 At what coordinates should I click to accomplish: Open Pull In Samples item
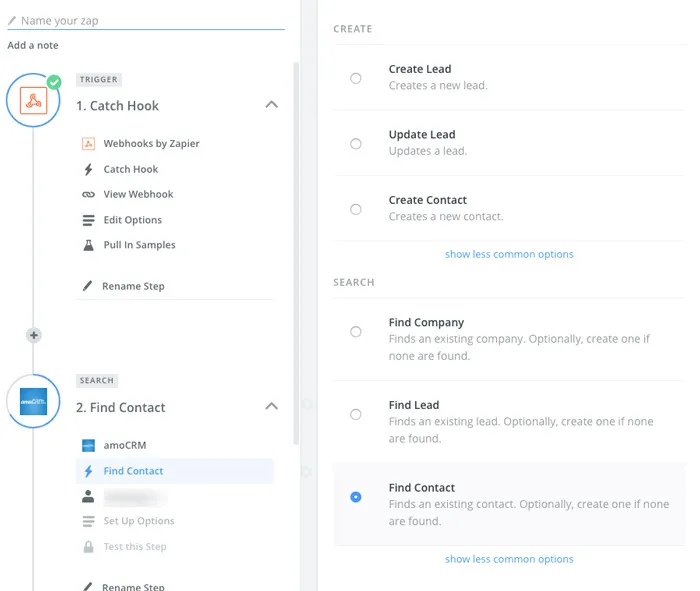[x=139, y=245]
